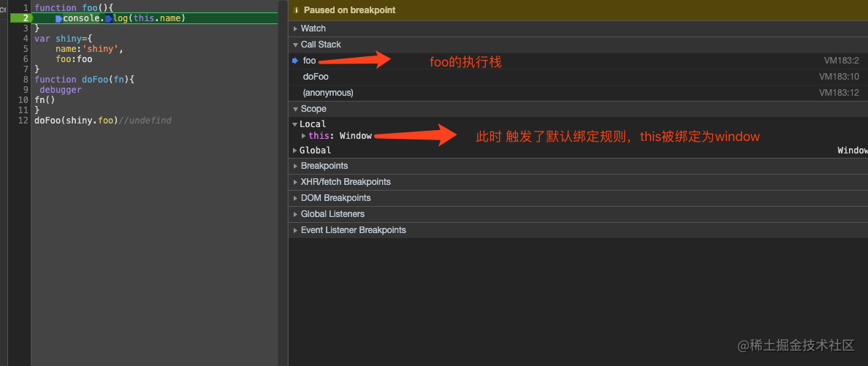
Task: Click the blue current-frame arrow beside foo
Action: (x=295, y=61)
